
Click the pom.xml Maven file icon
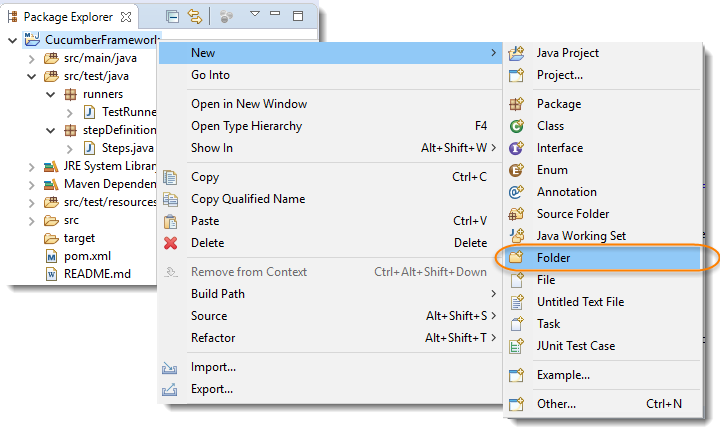(51, 256)
